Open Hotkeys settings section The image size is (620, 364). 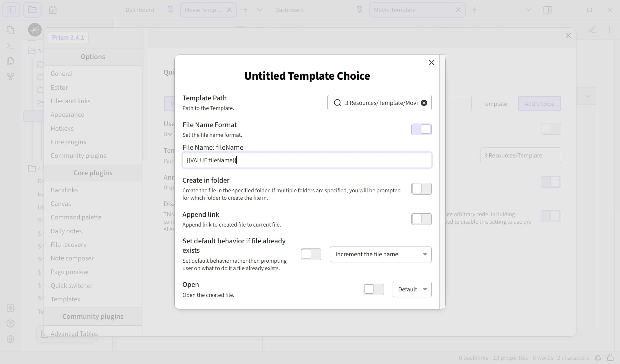(x=62, y=128)
